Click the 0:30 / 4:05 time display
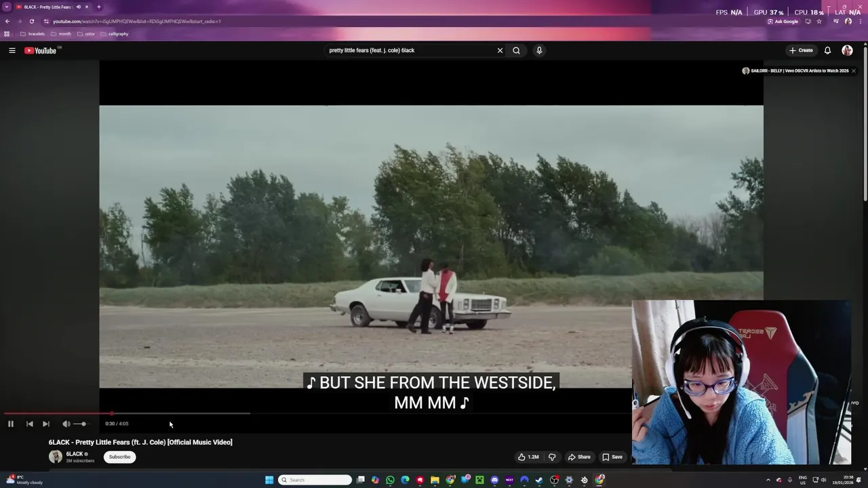868x488 pixels. click(117, 424)
